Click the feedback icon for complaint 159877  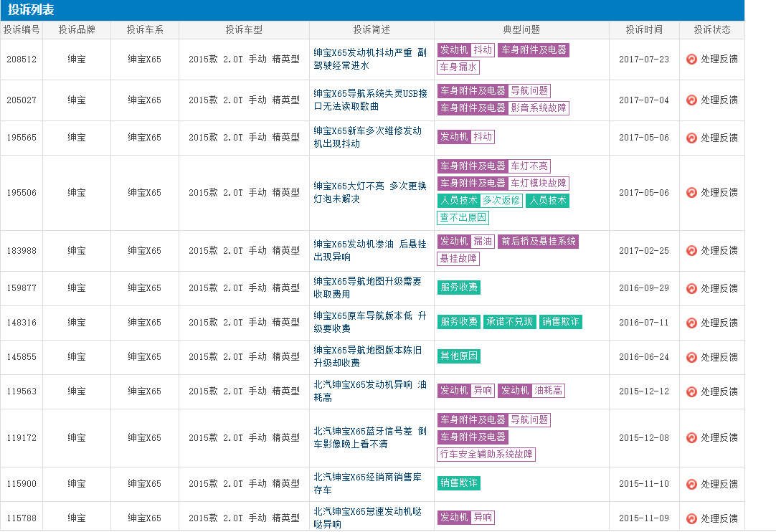[691, 288]
